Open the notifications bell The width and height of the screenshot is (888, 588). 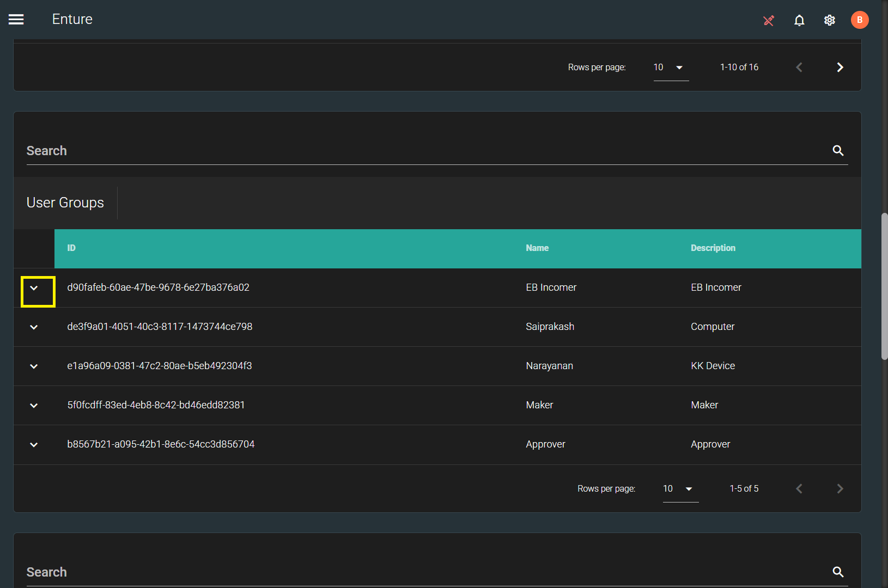point(799,21)
